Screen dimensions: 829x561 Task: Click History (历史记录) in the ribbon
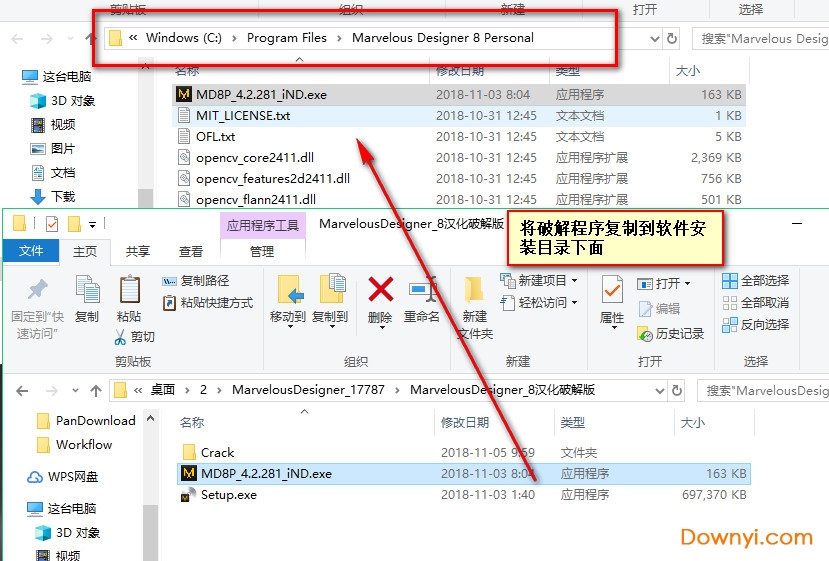click(672, 333)
